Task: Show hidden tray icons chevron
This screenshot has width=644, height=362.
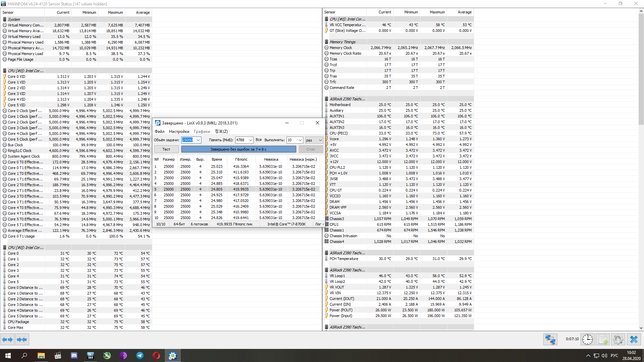Action: click(588, 356)
